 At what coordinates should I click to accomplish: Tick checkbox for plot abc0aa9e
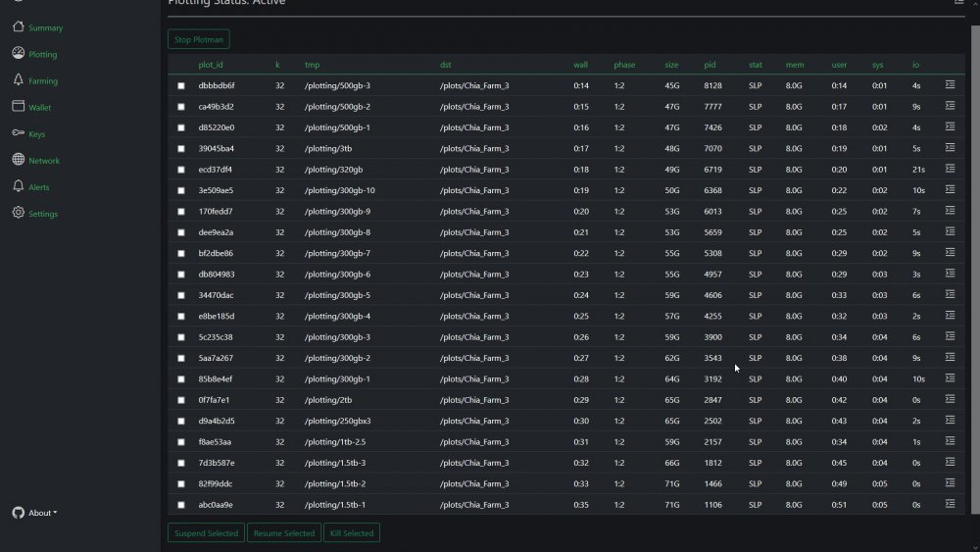pos(181,505)
